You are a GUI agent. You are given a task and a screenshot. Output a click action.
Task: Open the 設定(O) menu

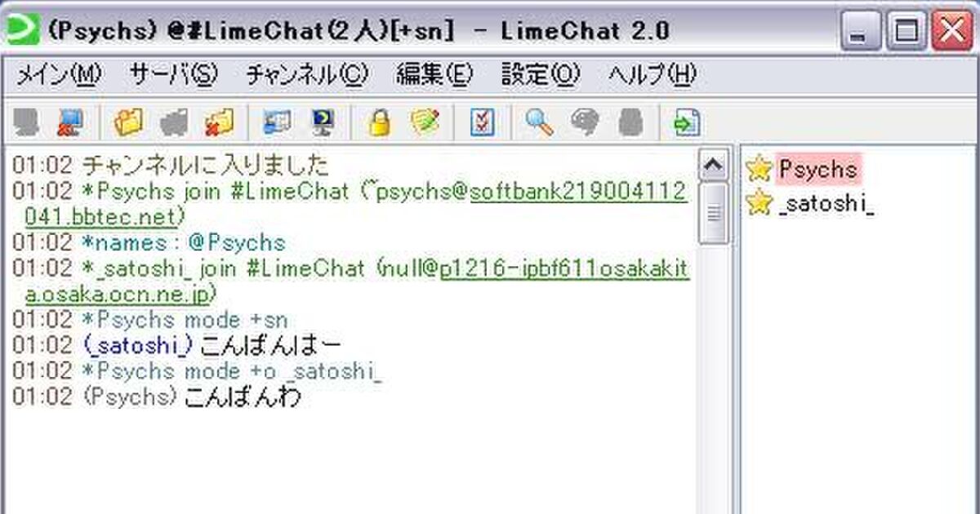541,76
